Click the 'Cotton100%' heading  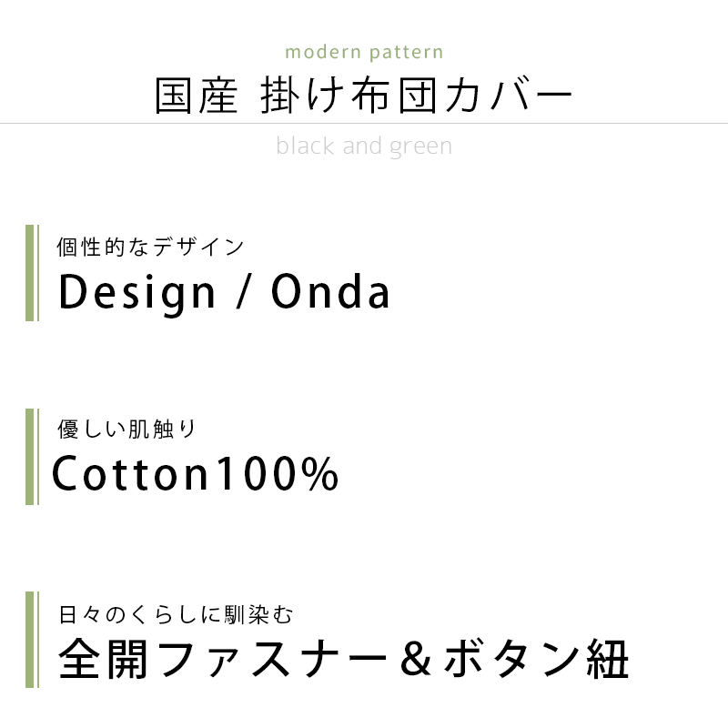tap(196, 473)
